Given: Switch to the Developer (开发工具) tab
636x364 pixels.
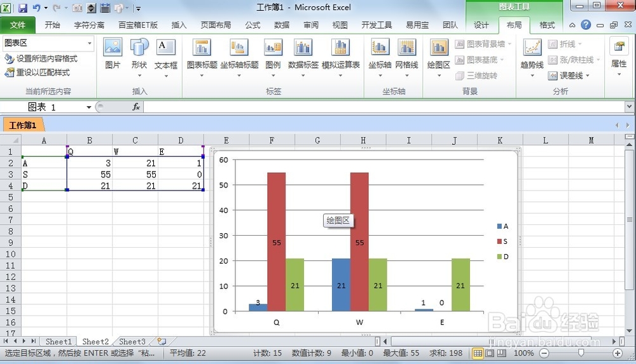Looking at the screenshot, I should click(377, 25).
